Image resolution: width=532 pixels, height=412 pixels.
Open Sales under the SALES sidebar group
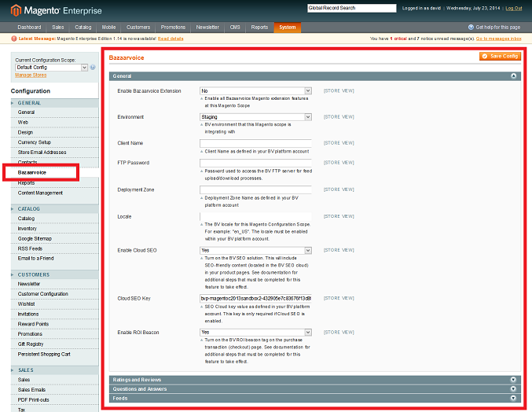[x=24, y=380]
